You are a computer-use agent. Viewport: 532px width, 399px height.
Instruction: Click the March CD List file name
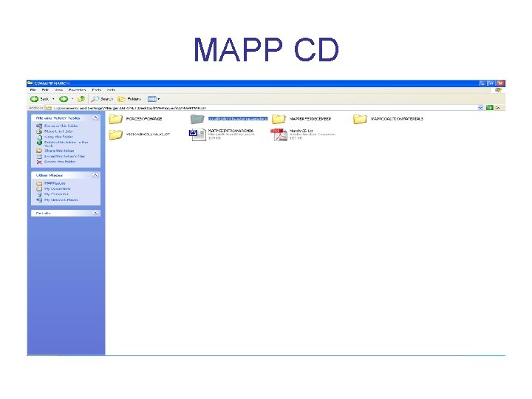[301, 131]
